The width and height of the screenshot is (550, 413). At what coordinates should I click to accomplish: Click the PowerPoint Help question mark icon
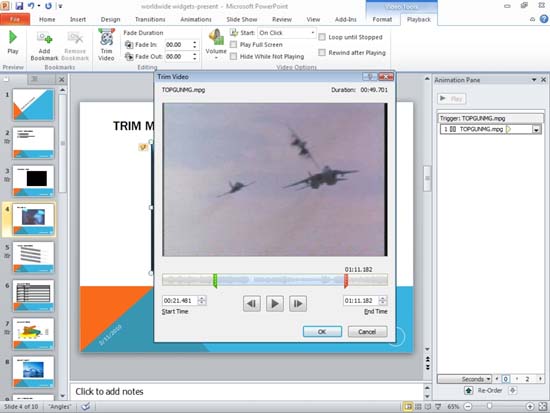[x=544, y=19]
